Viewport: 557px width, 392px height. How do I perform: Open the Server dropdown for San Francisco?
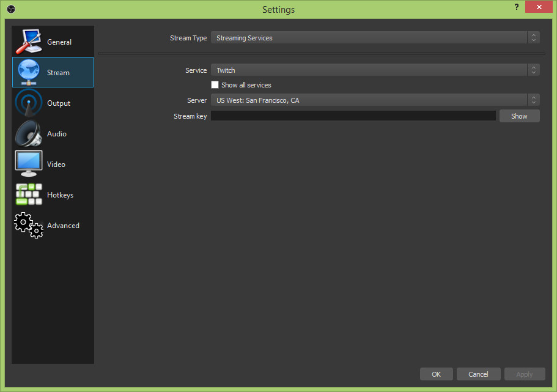375,100
